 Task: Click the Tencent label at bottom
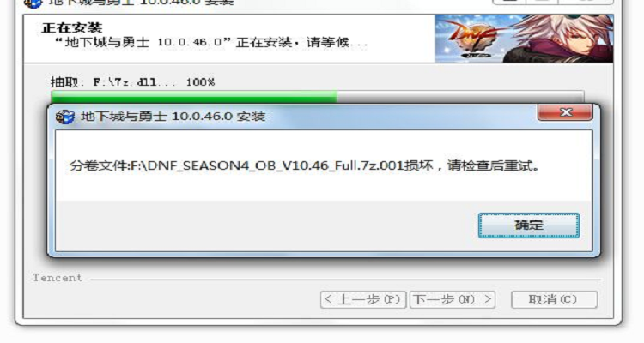(x=58, y=278)
